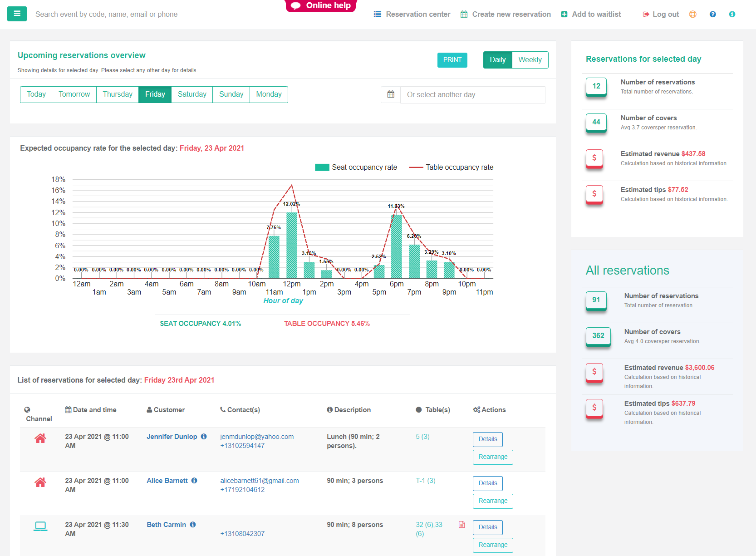Open Details for Jennifer Dunlop reservation

[x=487, y=439]
